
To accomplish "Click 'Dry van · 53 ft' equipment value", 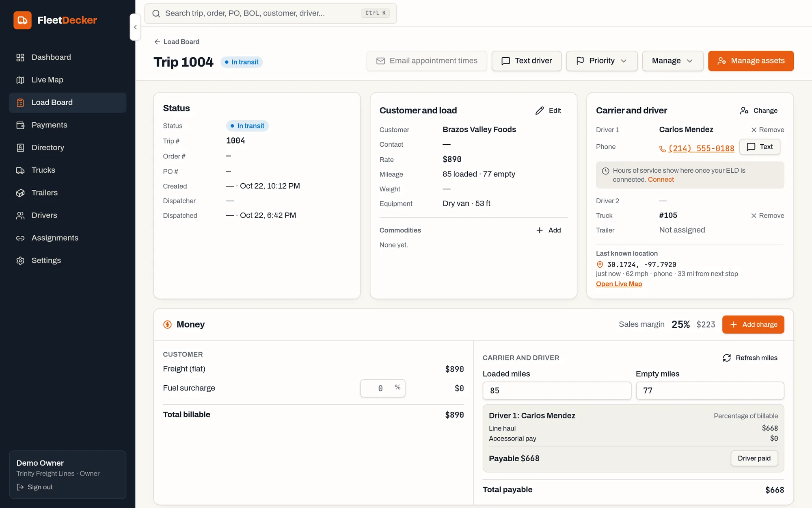I will click(x=466, y=204).
